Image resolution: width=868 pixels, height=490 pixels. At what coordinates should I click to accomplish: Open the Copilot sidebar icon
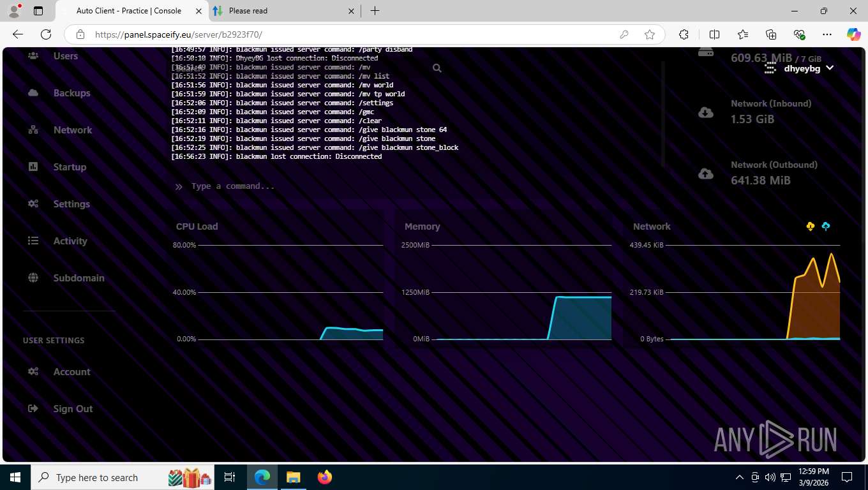[x=854, y=34]
